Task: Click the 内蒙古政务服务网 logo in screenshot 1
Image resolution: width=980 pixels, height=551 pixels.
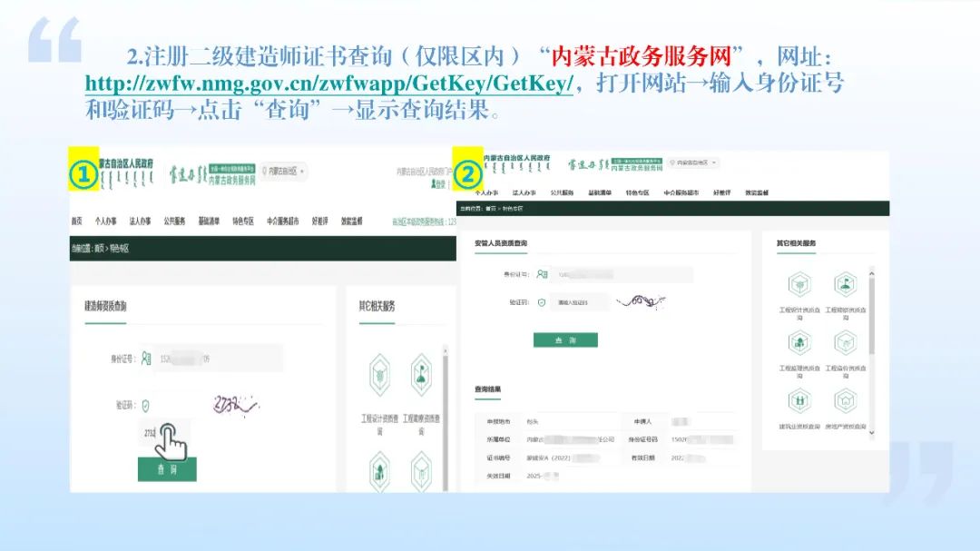Action: coord(212,174)
